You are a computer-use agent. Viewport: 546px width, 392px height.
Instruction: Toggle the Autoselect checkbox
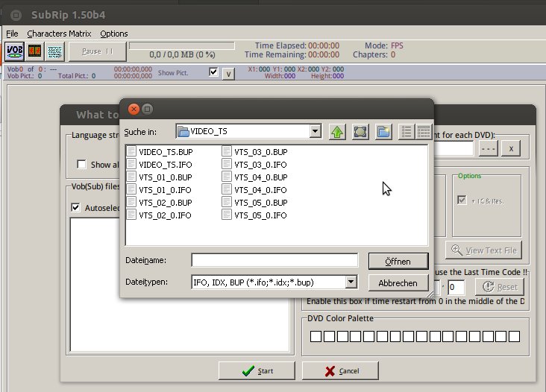[x=75, y=208]
